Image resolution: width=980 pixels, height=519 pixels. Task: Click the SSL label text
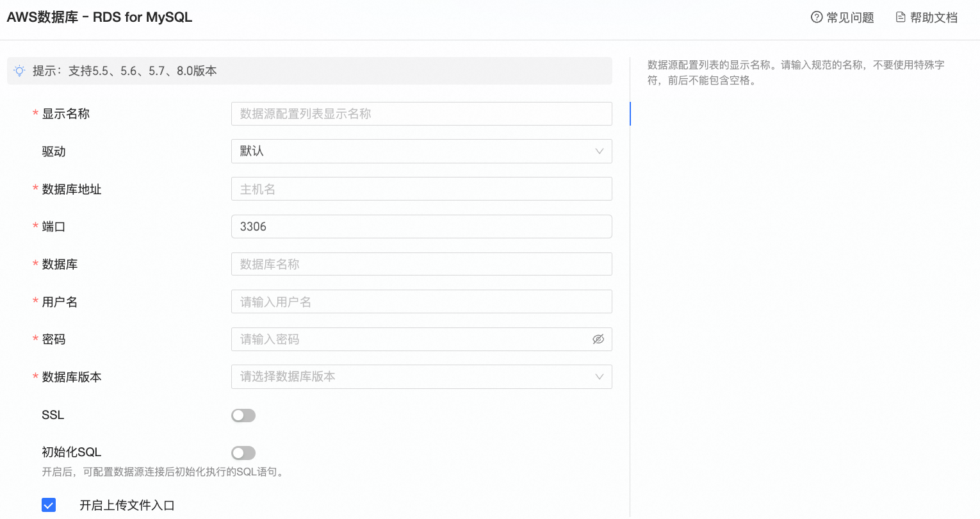(x=53, y=415)
